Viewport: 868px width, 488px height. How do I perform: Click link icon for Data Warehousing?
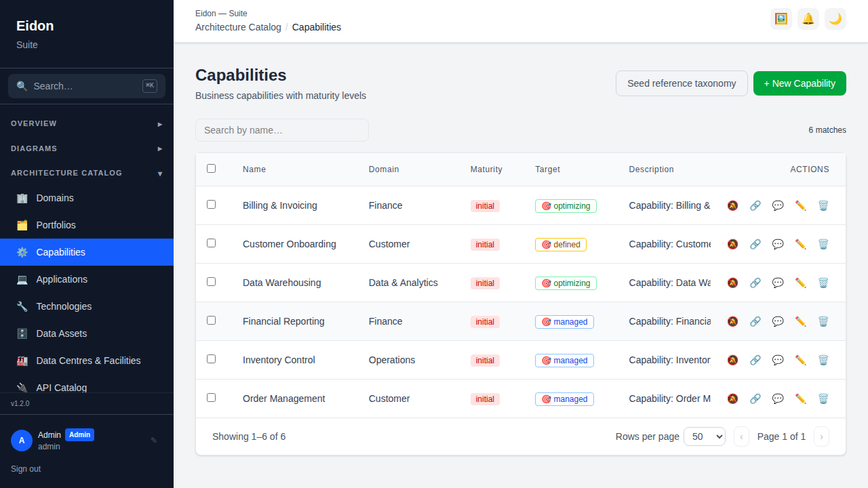[x=755, y=283]
